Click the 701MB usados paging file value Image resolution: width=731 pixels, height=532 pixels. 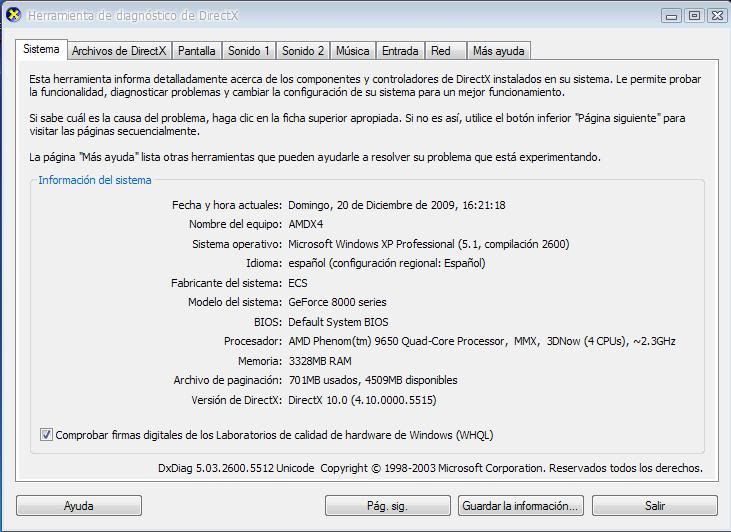pos(372,380)
